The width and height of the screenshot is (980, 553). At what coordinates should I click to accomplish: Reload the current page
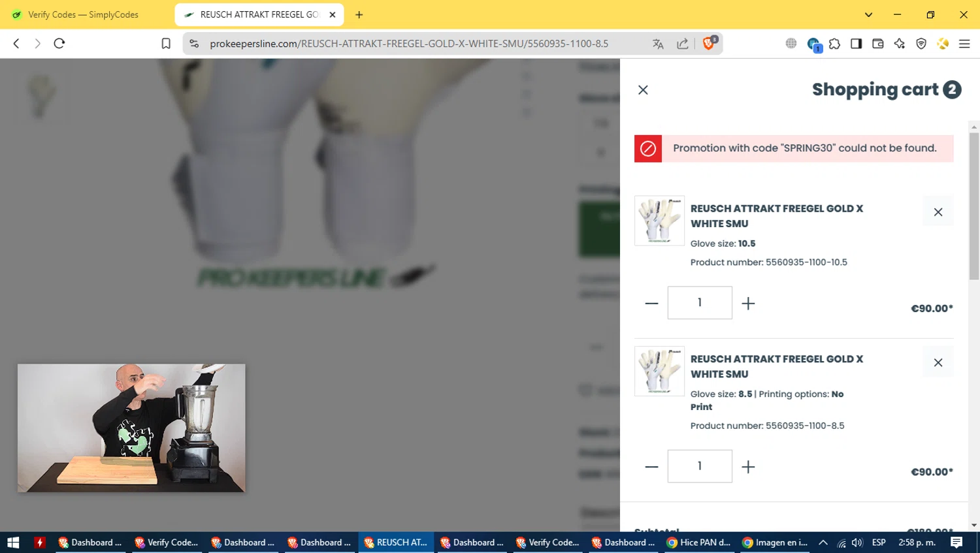coord(59,44)
